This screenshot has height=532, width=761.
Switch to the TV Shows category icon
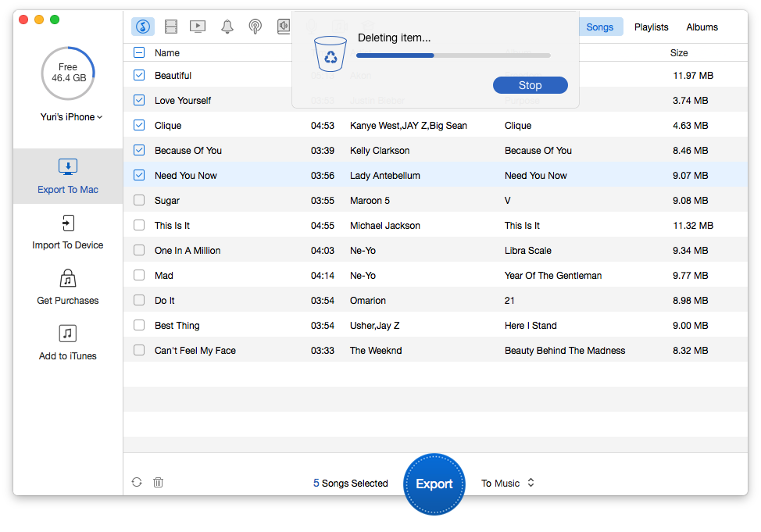click(198, 27)
